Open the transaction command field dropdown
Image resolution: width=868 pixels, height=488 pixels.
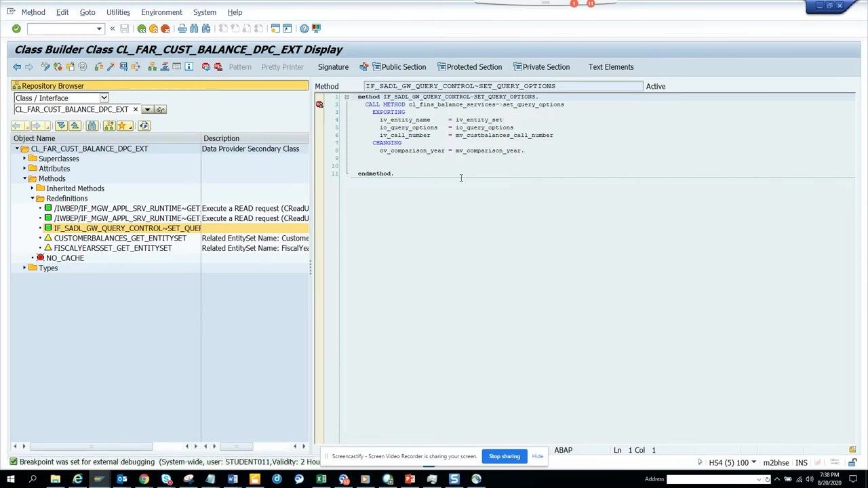click(x=99, y=28)
